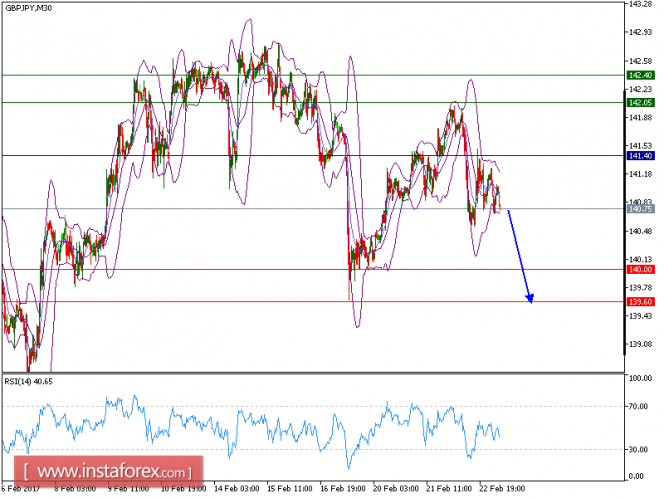Select the 142.05 green resistance price tag
Viewport: 664px width, 498px height.
(x=640, y=102)
